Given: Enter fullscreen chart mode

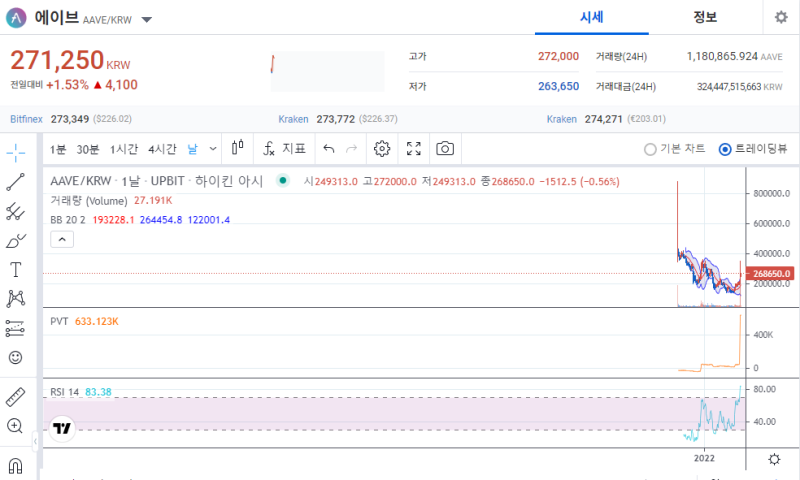Looking at the screenshot, I should [x=414, y=148].
